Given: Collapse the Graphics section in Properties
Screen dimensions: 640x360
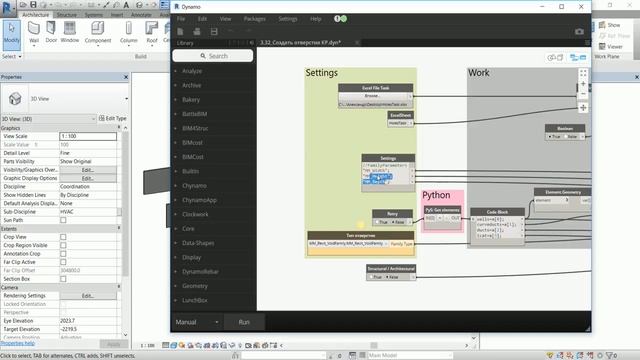Looking at the screenshot, I should (x=119, y=128).
